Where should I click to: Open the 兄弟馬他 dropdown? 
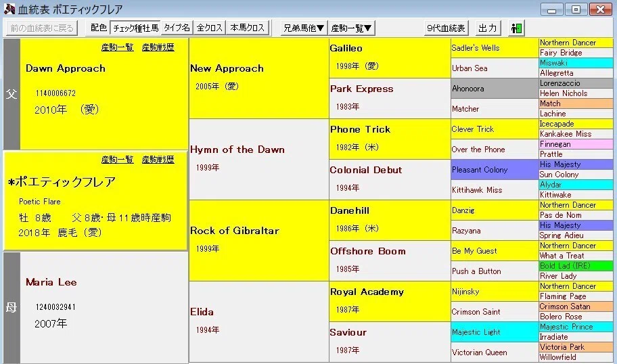tap(304, 28)
